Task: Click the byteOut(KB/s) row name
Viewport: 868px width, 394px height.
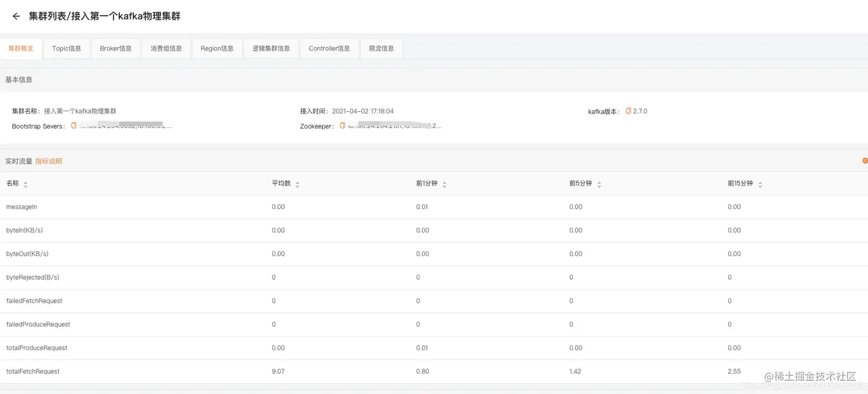Action: [x=27, y=253]
